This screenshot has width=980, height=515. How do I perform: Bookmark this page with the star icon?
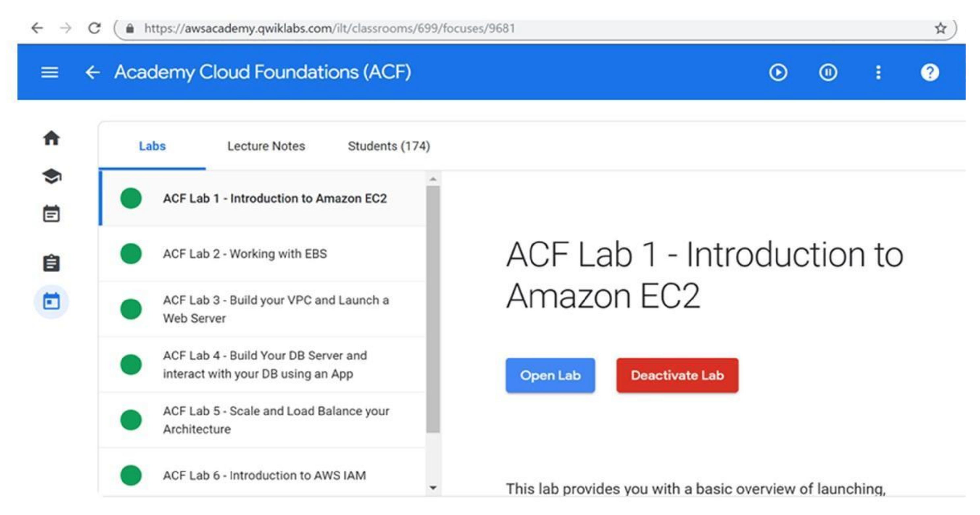(x=940, y=28)
